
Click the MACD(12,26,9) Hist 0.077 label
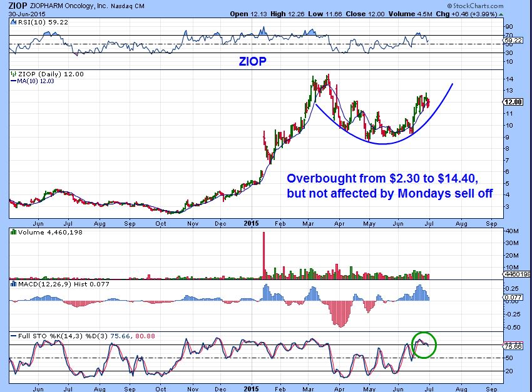63,284
